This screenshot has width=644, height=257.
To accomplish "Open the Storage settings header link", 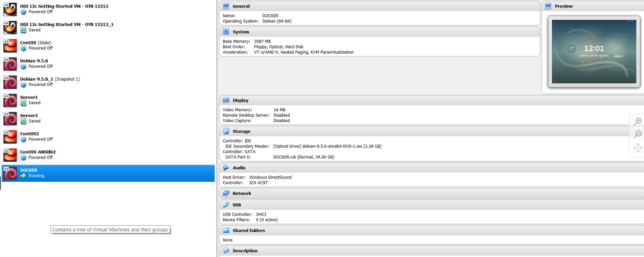I will [x=241, y=131].
